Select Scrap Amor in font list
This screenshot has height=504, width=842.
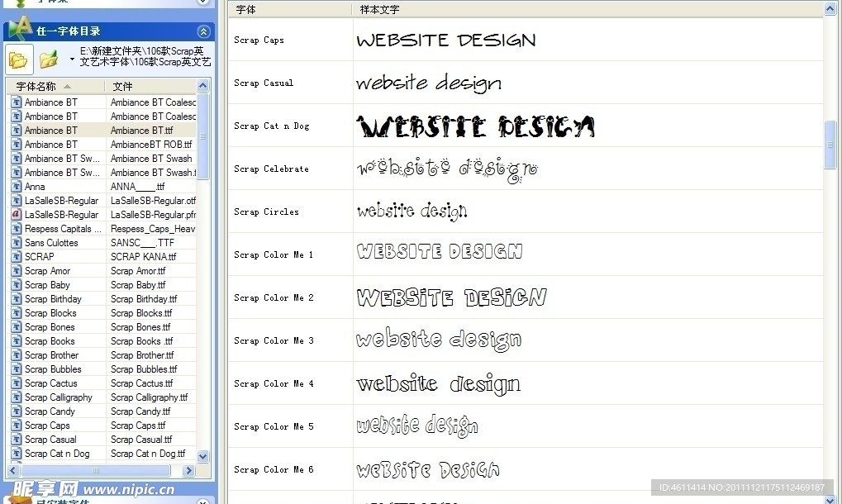(102, 271)
